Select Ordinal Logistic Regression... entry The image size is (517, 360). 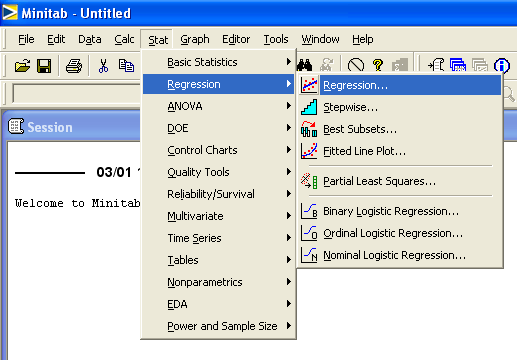tap(401, 233)
